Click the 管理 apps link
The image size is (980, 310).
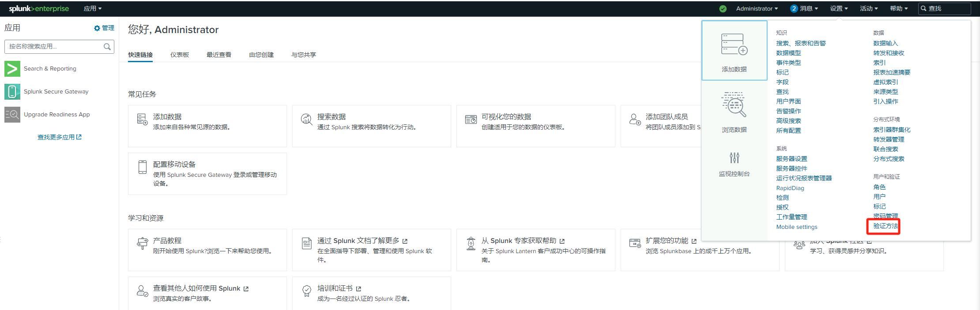point(108,28)
